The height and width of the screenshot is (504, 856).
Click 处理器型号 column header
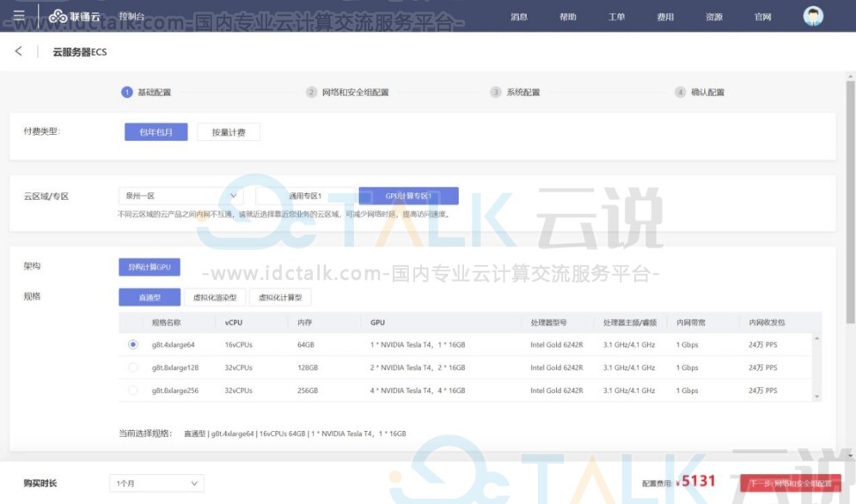click(x=548, y=322)
